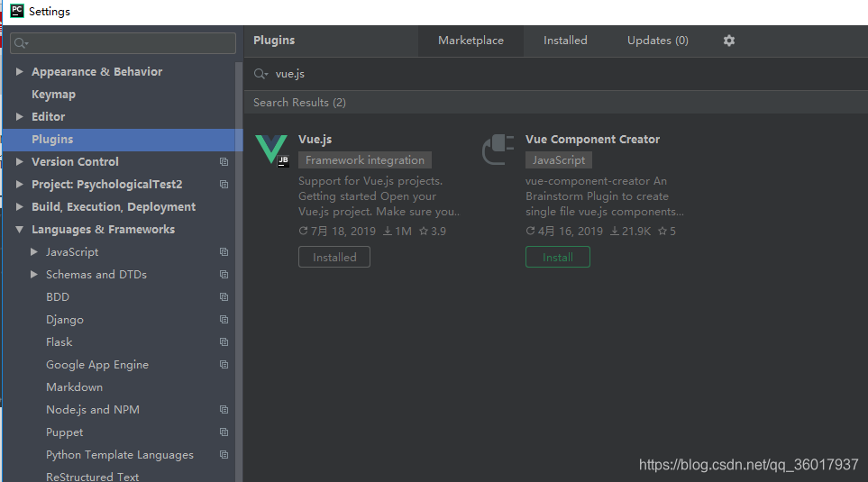Click project-level icon beside Django
Viewport: 868px width, 482px height.
click(224, 320)
